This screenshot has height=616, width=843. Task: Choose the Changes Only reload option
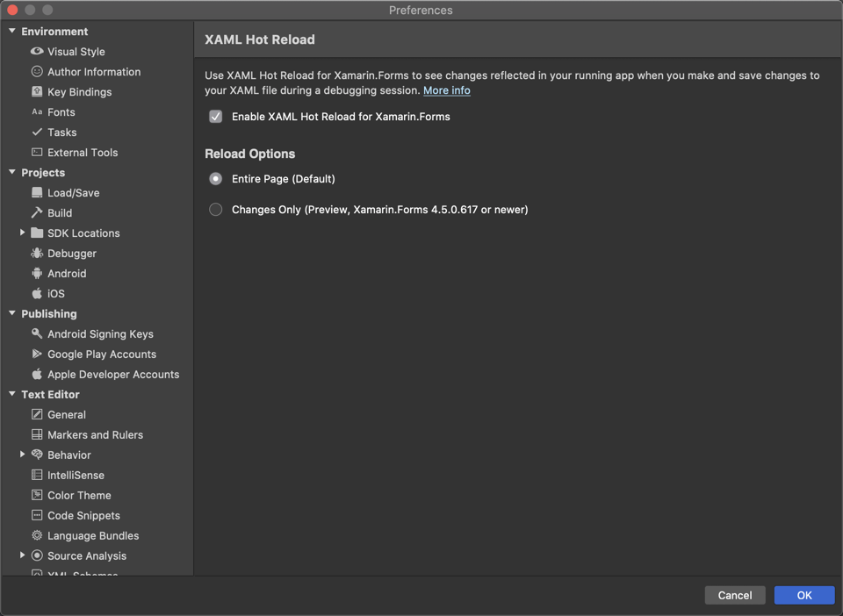click(215, 209)
